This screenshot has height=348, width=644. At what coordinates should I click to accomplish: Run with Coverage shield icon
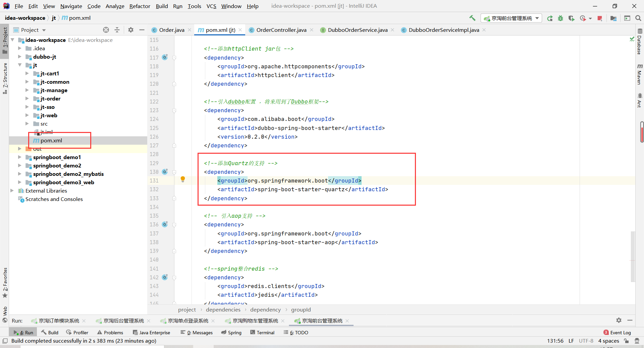571,18
